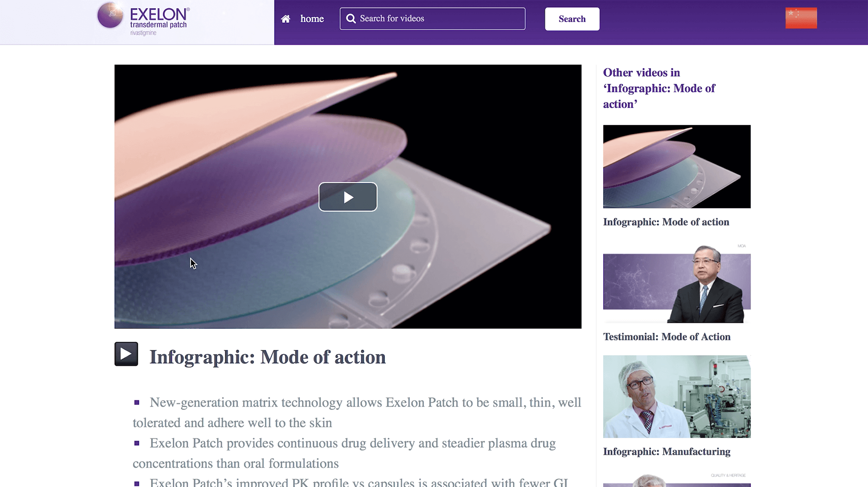This screenshot has height=487, width=868.
Task: Click the main video preview image area
Action: [348, 196]
